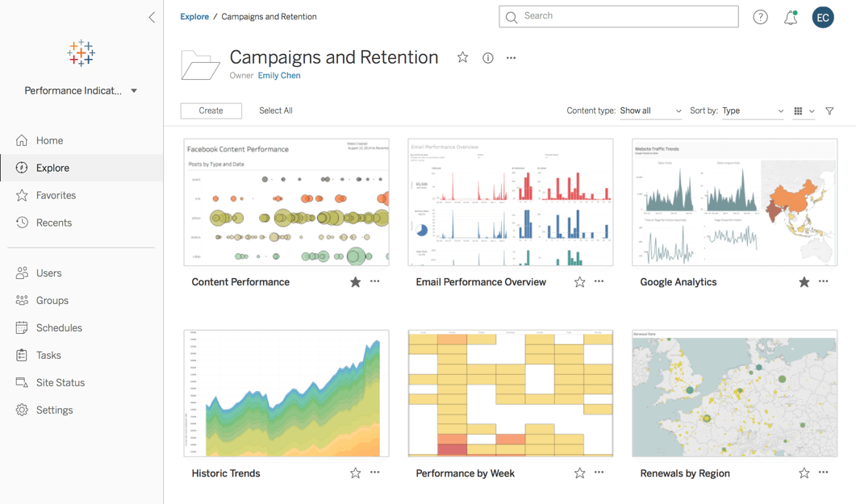This screenshot has width=856, height=504.
Task: Check Site Status from the sidebar
Action: (x=59, y=382)
